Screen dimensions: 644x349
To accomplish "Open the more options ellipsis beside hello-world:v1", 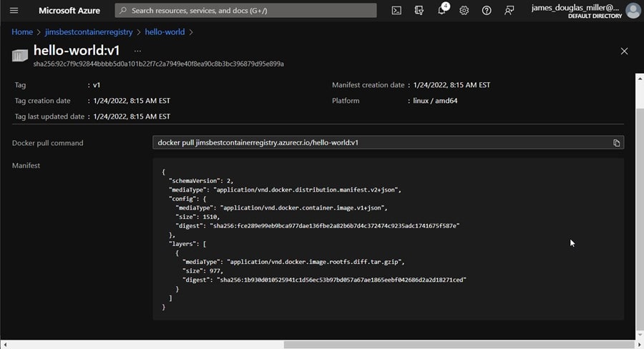I will (x=137, y=51).
